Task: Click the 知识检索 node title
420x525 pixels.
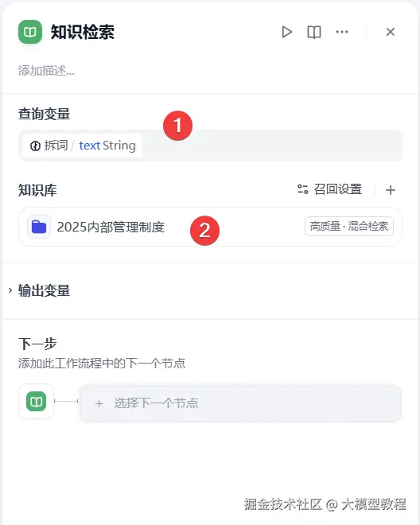Action: pyautogui.click(x=83, y=32)
